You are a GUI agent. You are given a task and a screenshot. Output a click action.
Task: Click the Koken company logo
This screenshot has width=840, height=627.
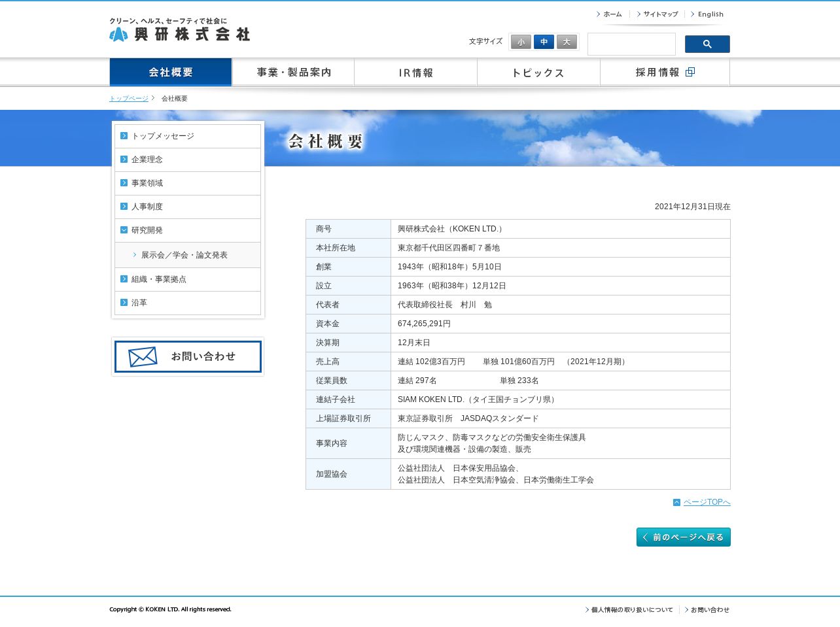click(x=179, y=30)
